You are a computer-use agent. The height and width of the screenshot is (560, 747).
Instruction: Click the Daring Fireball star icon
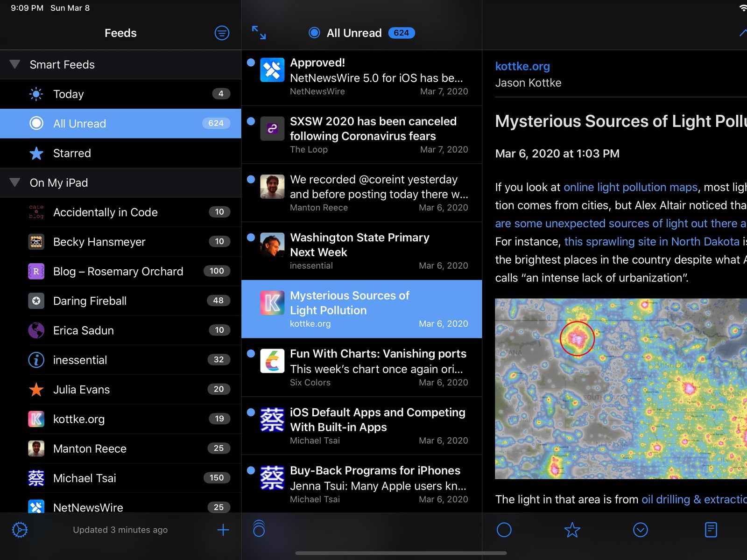click(x=36, y=301)
